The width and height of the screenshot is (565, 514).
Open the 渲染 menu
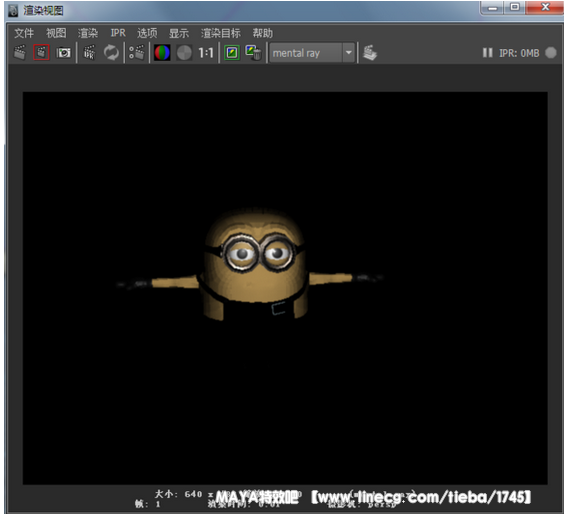click(x=88, y=33)
